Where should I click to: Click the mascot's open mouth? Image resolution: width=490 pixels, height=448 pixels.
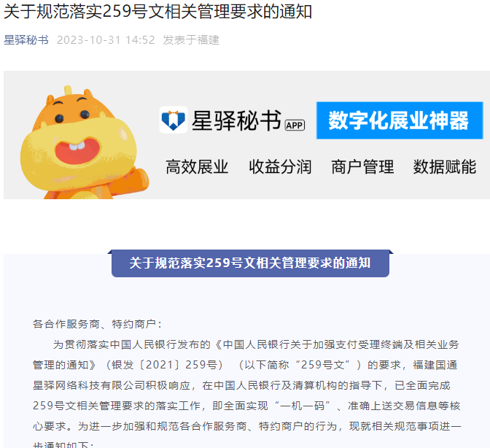click(77, 151)
